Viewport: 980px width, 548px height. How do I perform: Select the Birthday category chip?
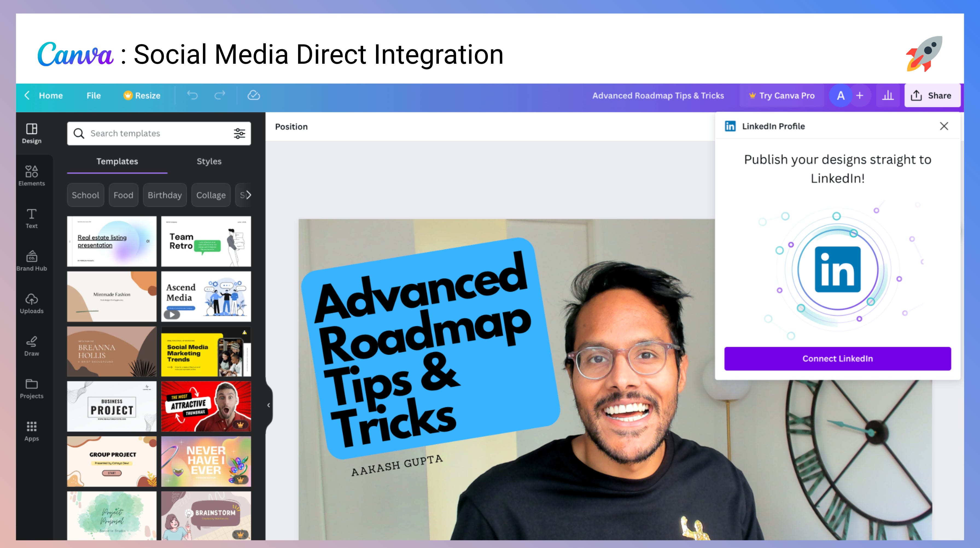(x=165, y=195)
